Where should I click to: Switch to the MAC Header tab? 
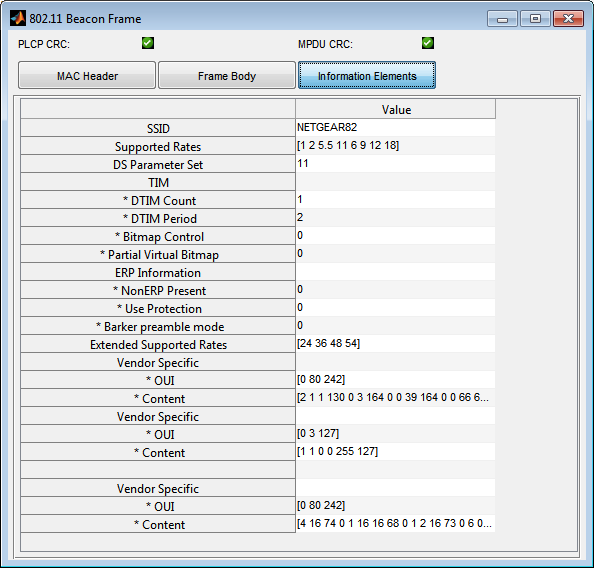pos(87,75)
